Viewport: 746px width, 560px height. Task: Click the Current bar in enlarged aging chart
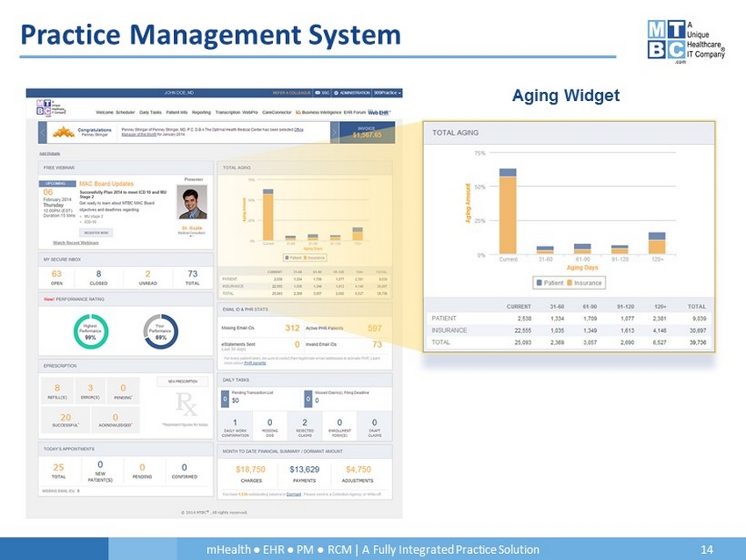coord(507,212)
